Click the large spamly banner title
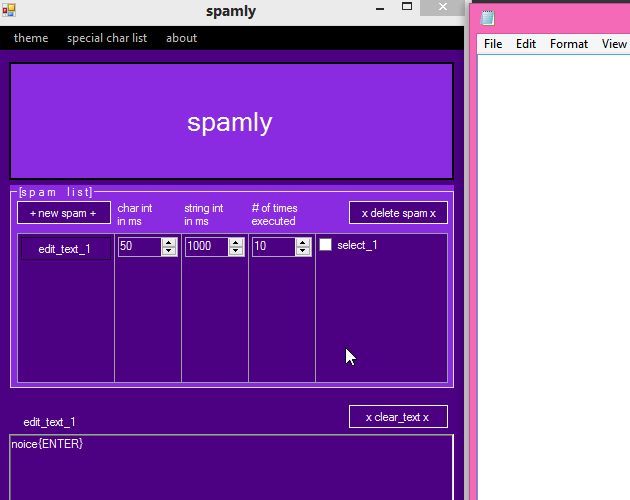Image resolution: width=630 pixels, height=500 pixels. tap(230, 122)
